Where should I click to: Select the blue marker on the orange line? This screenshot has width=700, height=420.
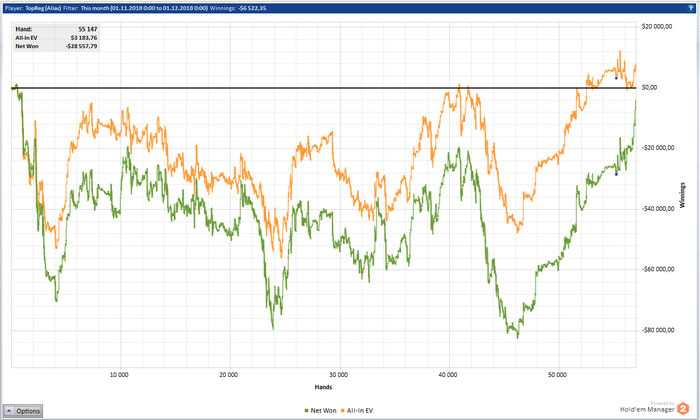tap(616, 78)
